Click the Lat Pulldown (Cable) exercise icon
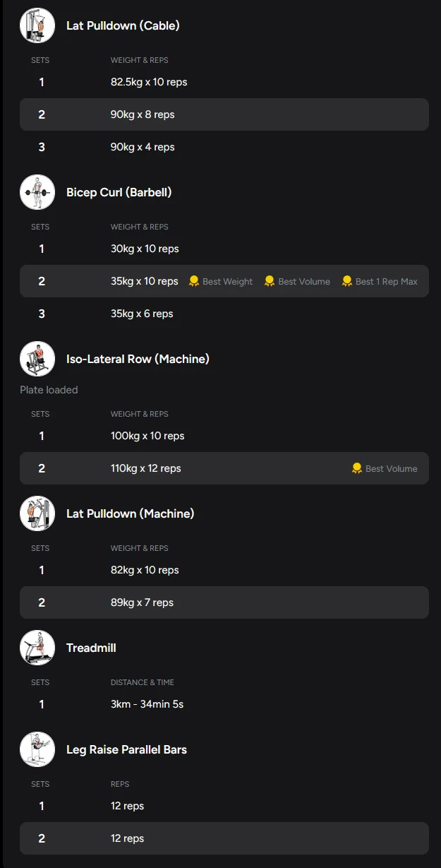The image size is (441, 868). coord(37,25)
